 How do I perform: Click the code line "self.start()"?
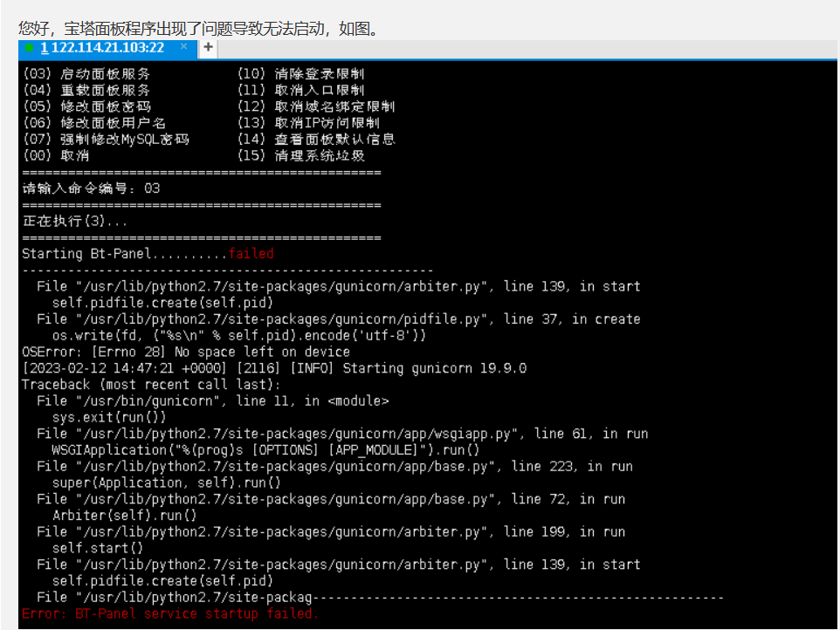98,549
